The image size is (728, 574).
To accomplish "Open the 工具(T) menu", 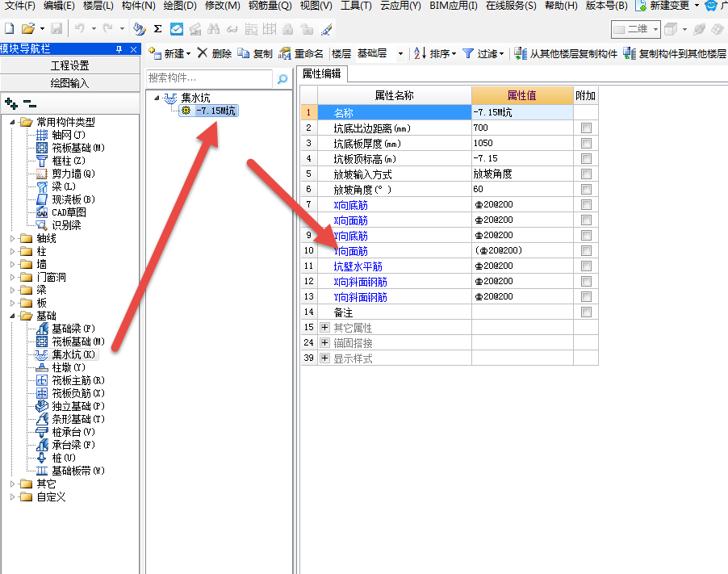I will click(356, 6).
